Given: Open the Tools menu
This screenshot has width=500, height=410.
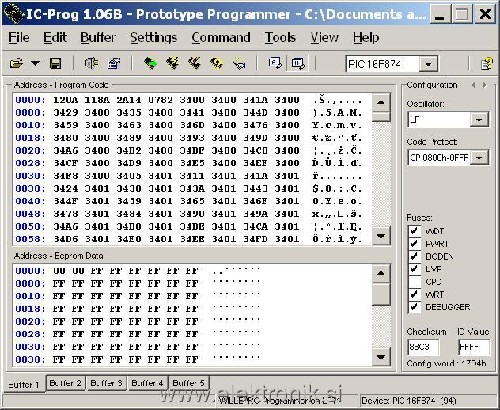Looking at the screenshot, I should click(280, 37).
